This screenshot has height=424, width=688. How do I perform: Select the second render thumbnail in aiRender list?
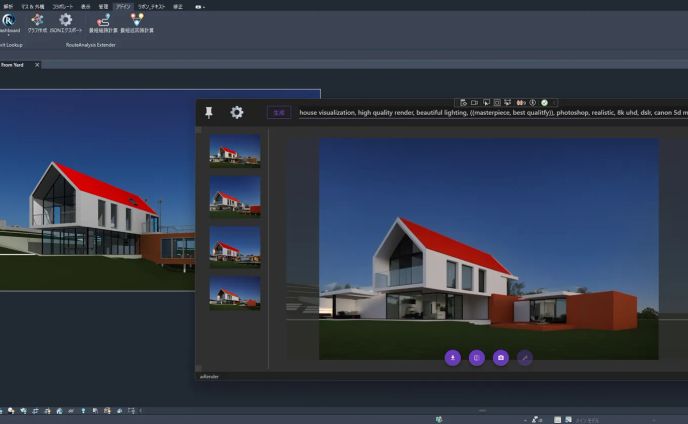pos(235,197)
